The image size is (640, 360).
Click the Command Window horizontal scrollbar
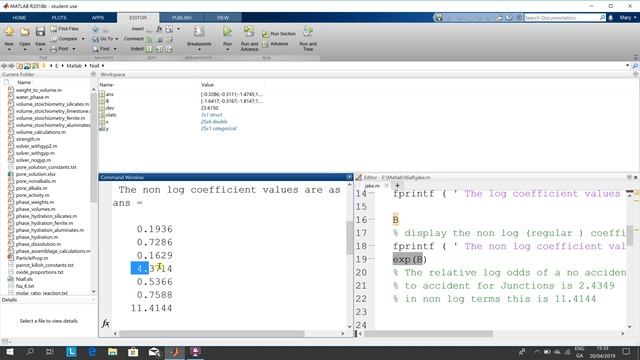click(x=212, y=333)
